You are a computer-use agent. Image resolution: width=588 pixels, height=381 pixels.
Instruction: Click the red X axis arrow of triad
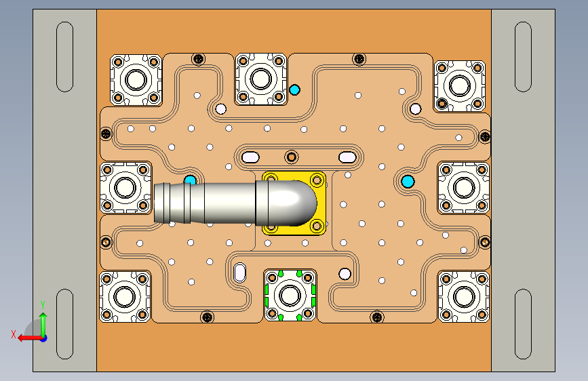pos(29,338)
